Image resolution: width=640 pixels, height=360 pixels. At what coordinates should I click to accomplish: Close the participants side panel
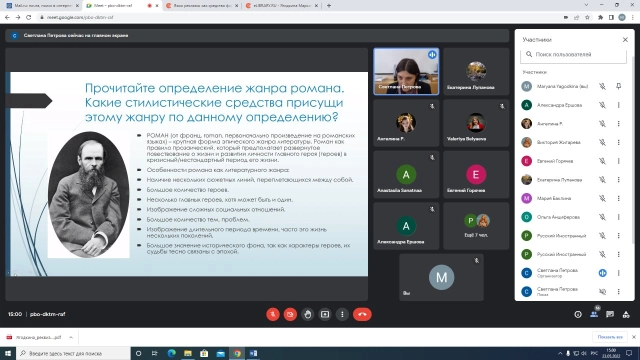[x=625, y=40]
